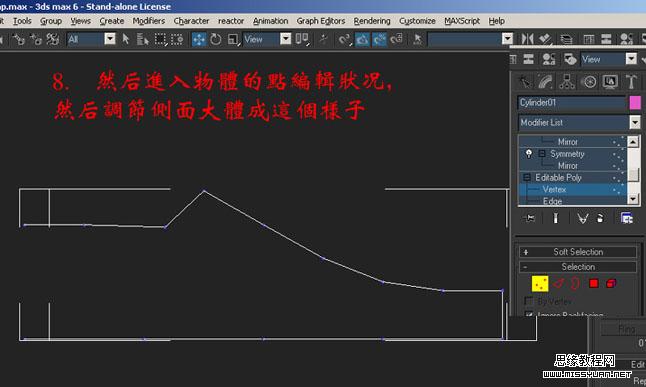646x387 pixels.
Task: Open the Select by Name dialog
Action: pos(143,40)
